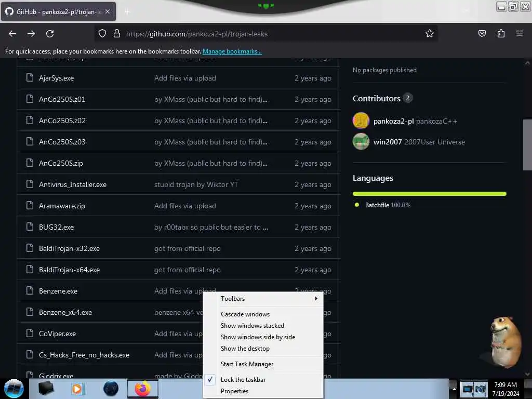
Task: Go back using the browser back arrow
Action: [x=12, y=34]
